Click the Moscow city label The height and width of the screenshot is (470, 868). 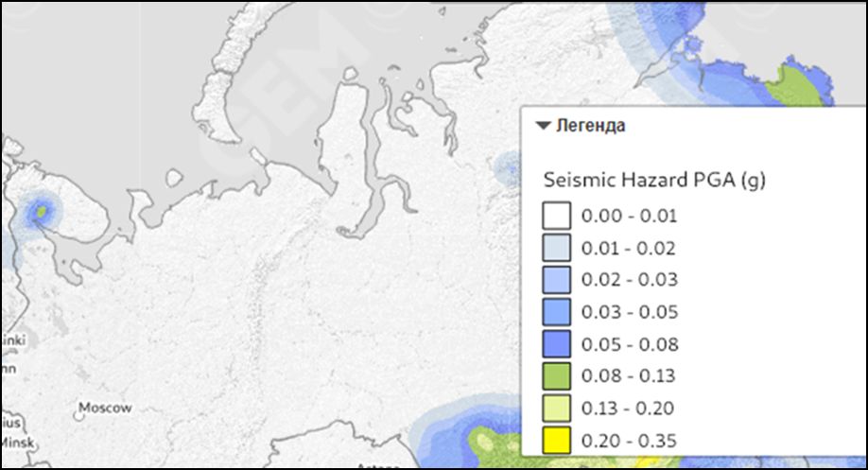106,409
